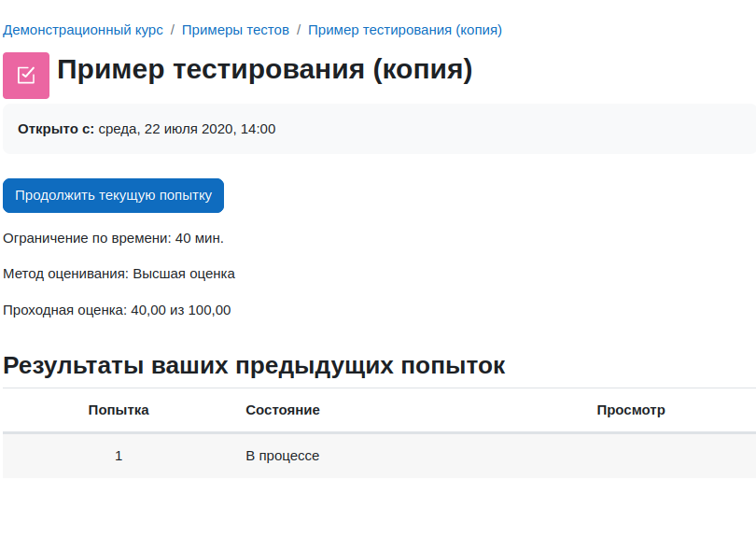Go to the 'Примеры тестов' breadcrumb
This screenshot has width=756, height=550.
click(235, 30)
